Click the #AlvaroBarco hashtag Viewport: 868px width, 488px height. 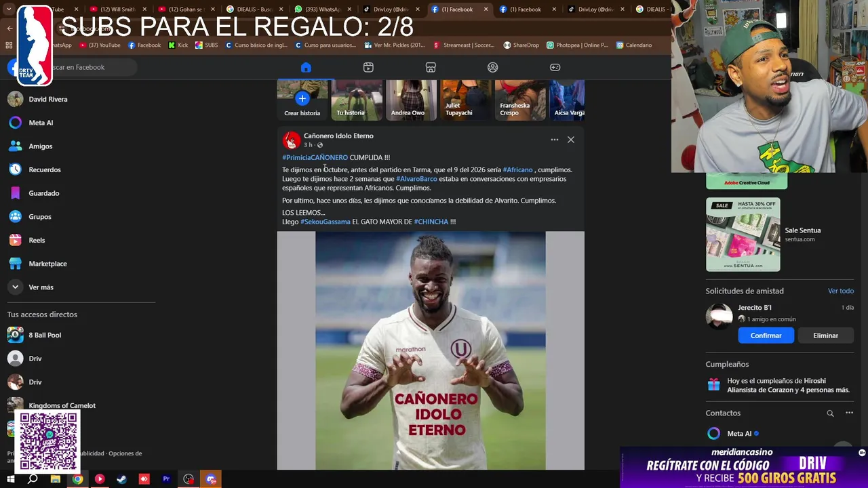416,179
